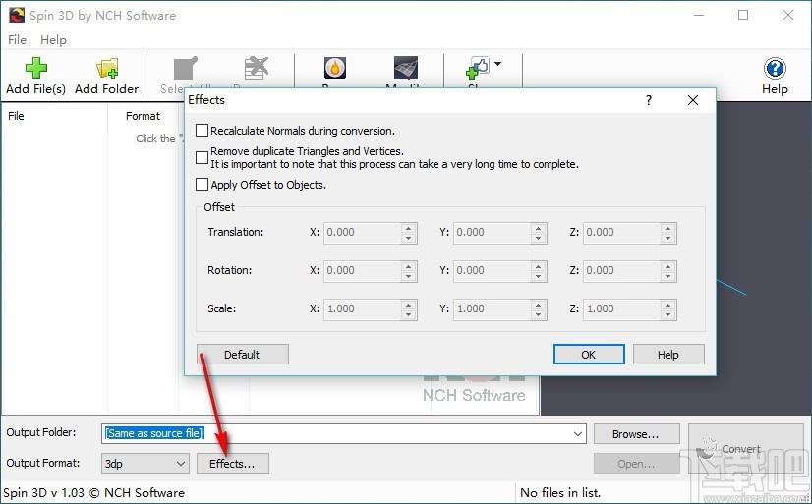Increase Scale Z with up spinner
The width and height of the screenshot is (812, 504).
pos(668,305)
